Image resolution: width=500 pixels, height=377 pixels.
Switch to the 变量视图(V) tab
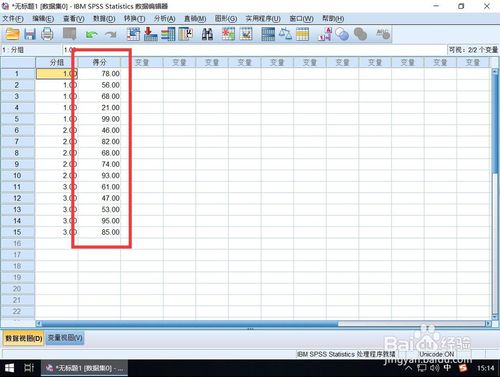point(65,338)
